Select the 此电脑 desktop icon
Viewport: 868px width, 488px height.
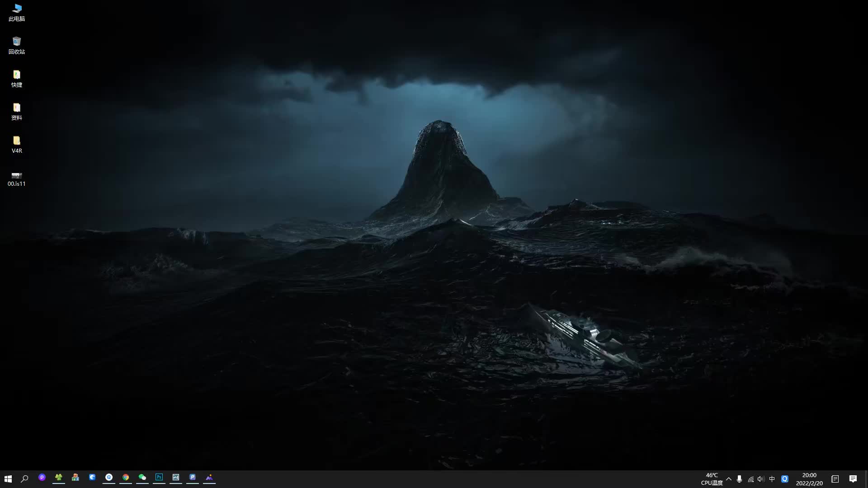(x=17, y=13)
